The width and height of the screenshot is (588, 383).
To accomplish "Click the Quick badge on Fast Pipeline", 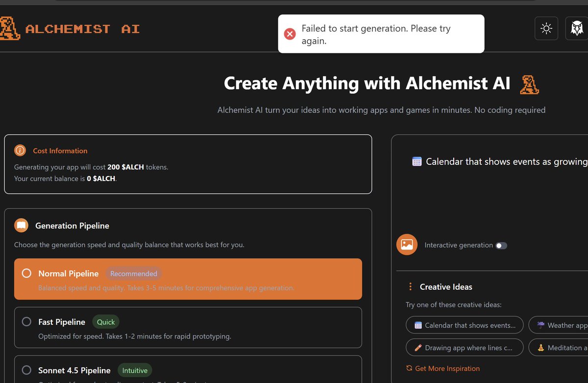I will point(106,322).
